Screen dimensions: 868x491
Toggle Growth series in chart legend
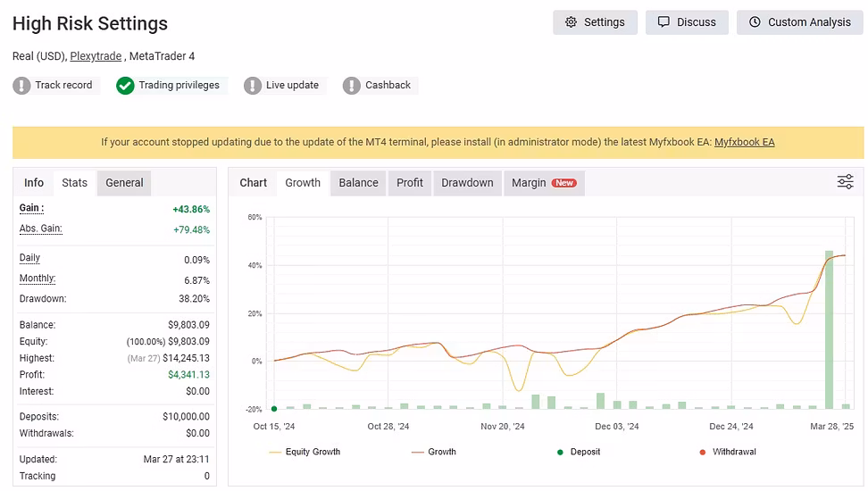[x=433, y=452]
